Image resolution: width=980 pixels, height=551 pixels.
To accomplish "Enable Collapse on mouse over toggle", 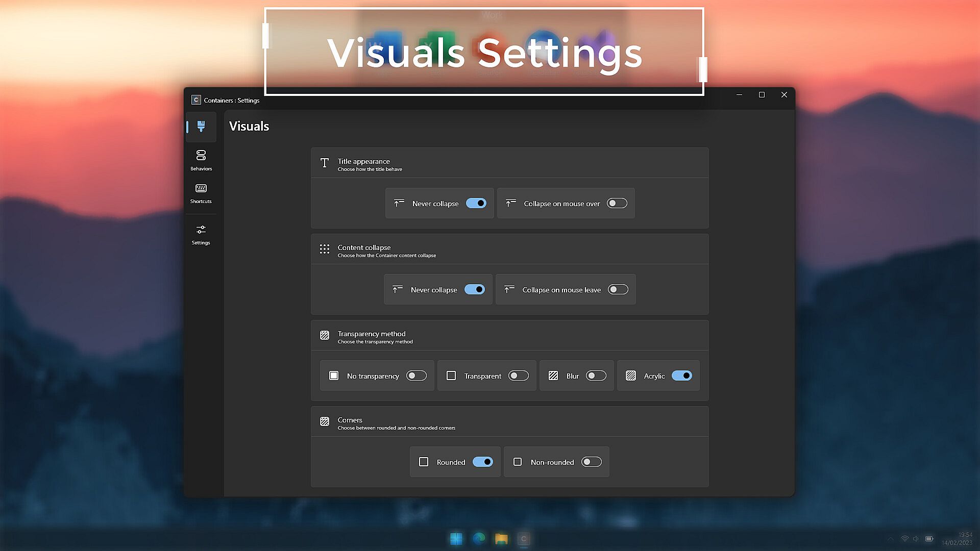I will coord(617,203).
